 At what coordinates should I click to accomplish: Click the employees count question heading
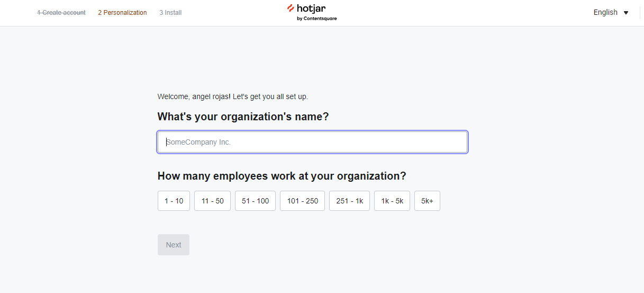(x=282, y=176)
